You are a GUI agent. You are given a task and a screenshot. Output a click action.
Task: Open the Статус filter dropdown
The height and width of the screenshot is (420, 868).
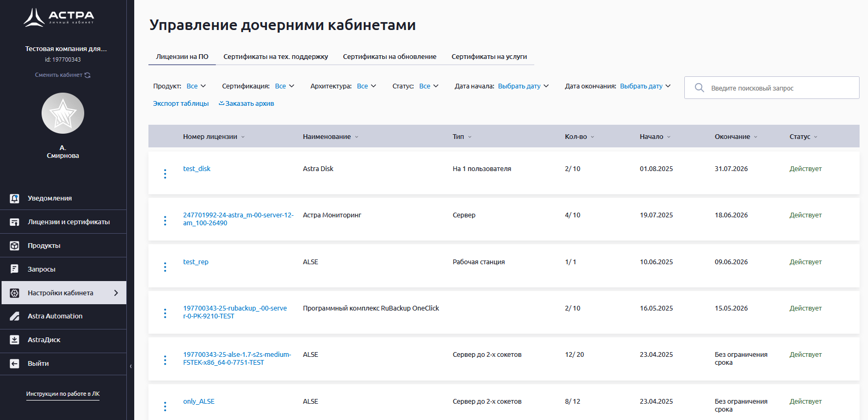pos(428,86)
